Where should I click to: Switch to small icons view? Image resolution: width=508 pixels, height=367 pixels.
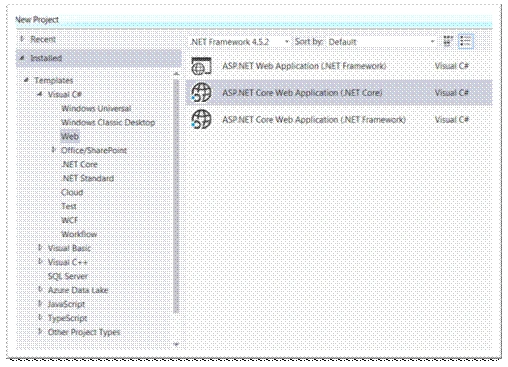[448, 41]
